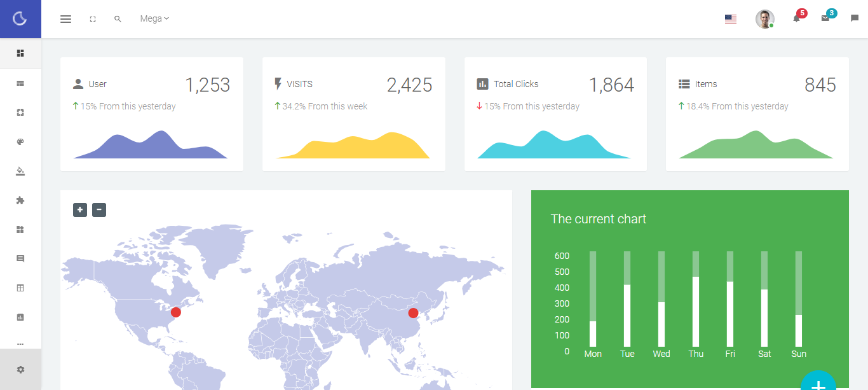Open the settings gear in sidebar
The height and width of the screenshot is (390, 868).
20,370
